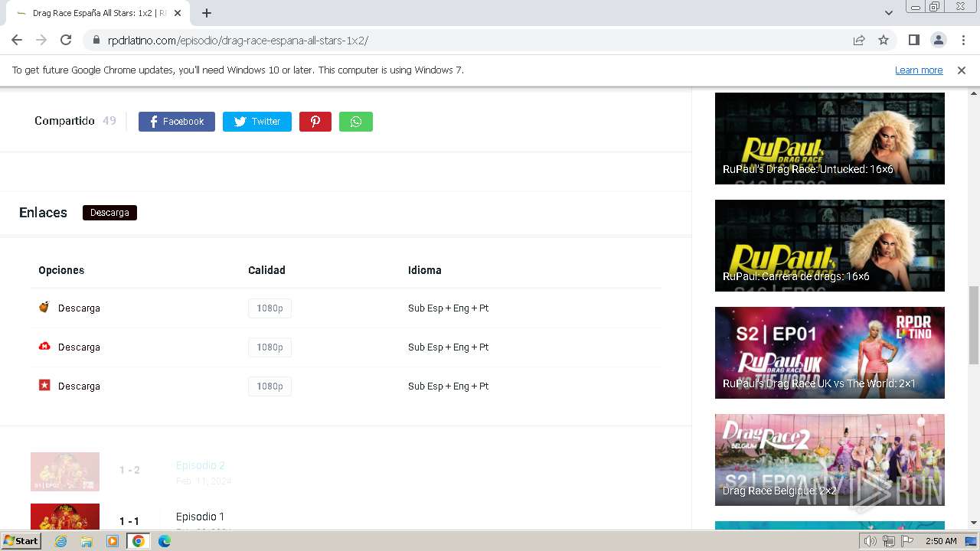Open a new browser tab

point(207,13)
